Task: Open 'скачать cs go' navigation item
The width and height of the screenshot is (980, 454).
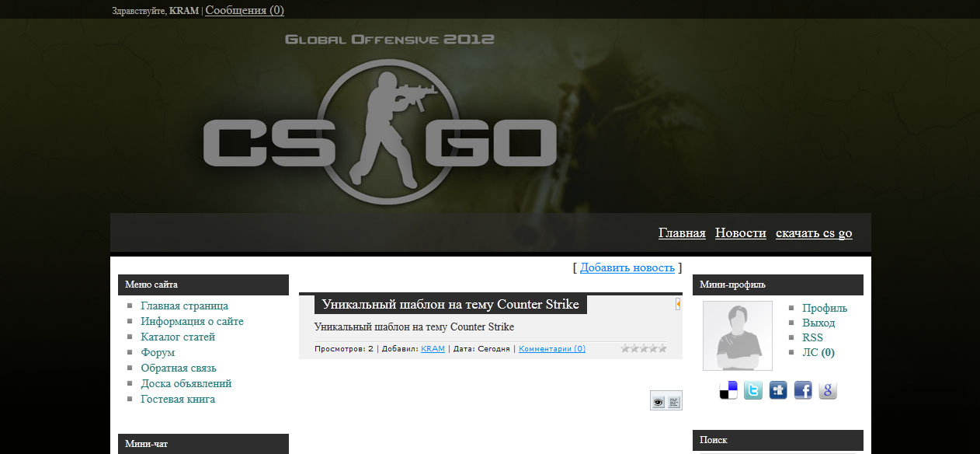Action: 814,233
